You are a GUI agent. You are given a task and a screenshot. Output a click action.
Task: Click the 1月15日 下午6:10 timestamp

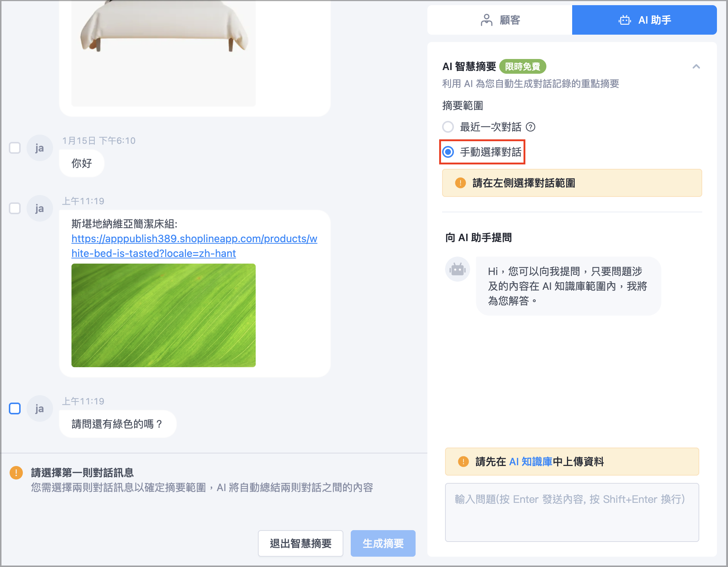[99, 140]
